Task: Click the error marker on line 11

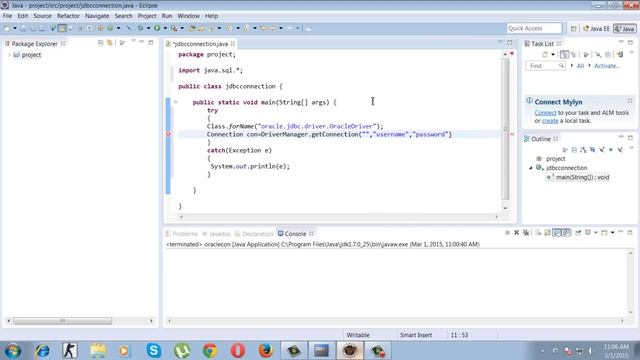Action: pyautogui.click(x=168, y=134)
